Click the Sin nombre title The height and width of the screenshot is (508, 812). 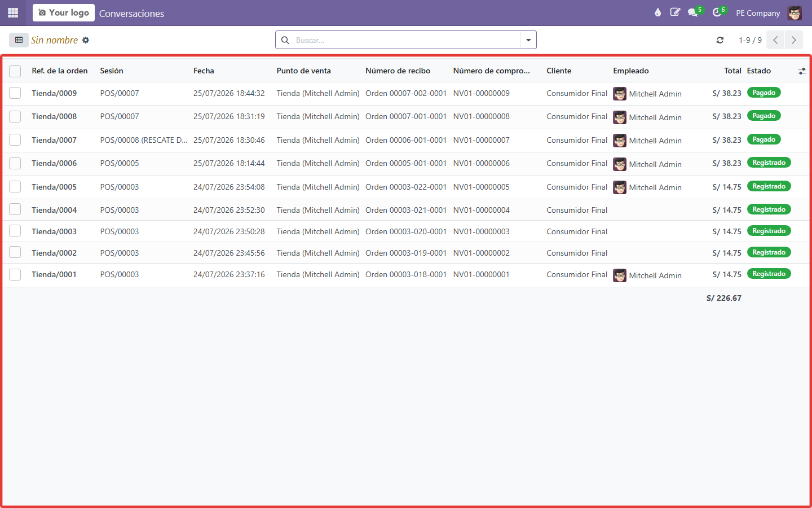[x=54, y=40]
